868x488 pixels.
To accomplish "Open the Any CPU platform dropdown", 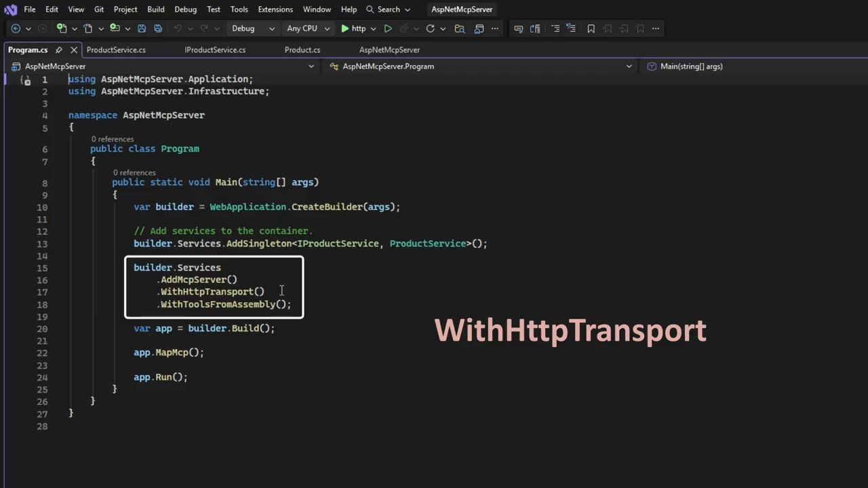I will (309, 28).
